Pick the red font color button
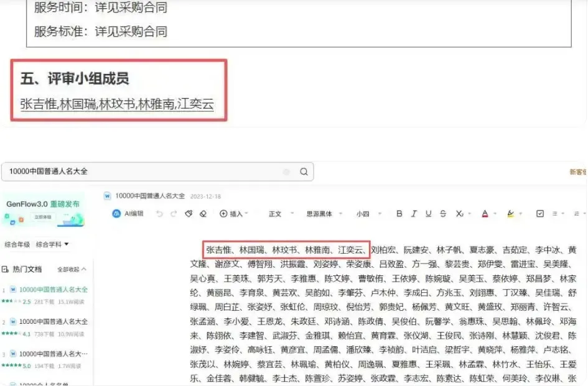This screenshot has height=386, width=588. click(x=485, y=213)
